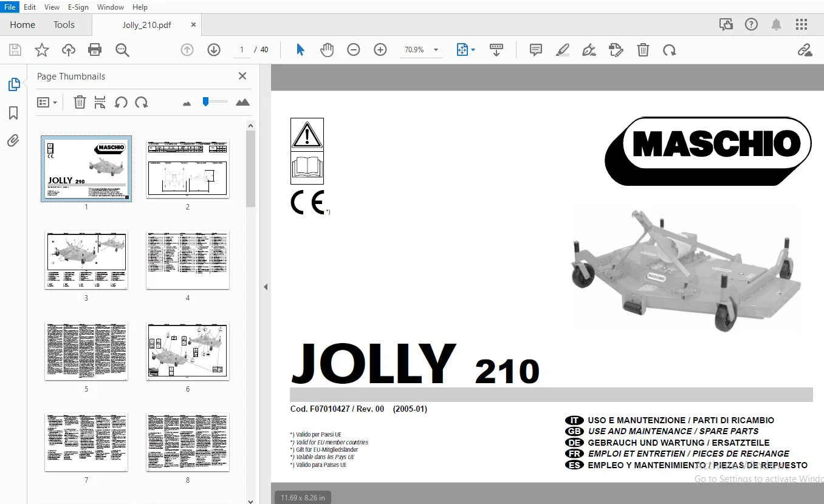Go to next page arrow

pos(214,50)
